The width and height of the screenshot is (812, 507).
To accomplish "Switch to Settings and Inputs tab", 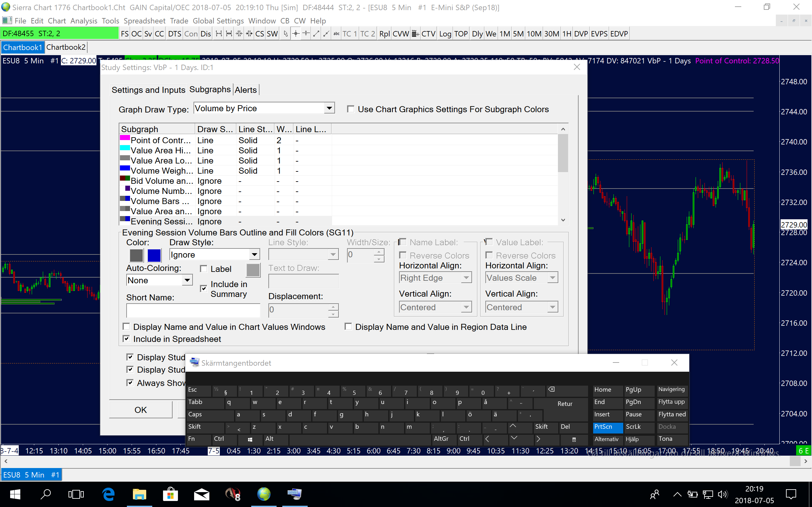I will point(148,90).
